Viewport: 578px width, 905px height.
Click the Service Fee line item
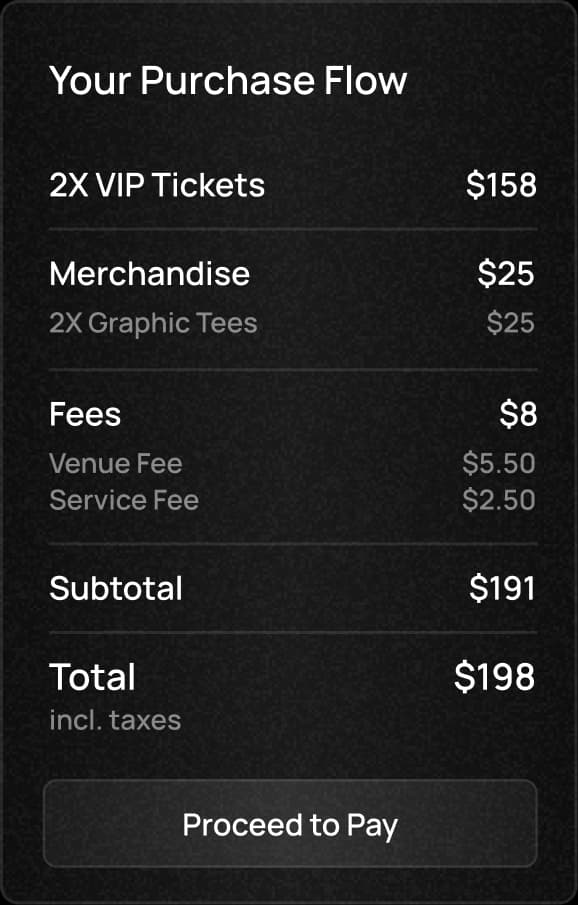click(124, 500)
